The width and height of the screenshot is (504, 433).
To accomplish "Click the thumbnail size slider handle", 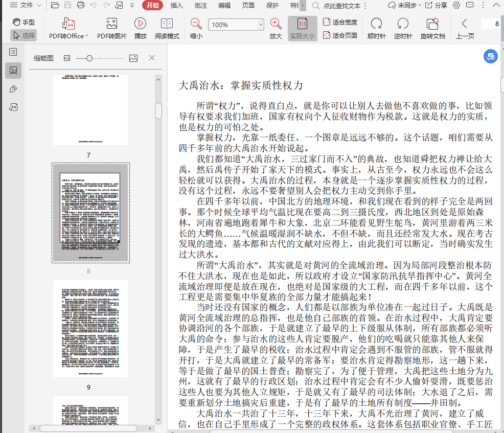I will pos(89,58).
